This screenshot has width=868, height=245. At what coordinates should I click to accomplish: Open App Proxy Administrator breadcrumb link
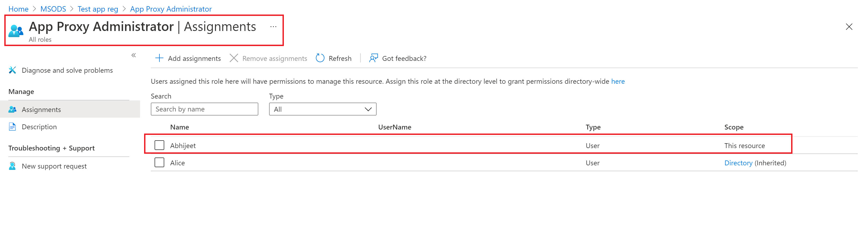tap(171, 9)
